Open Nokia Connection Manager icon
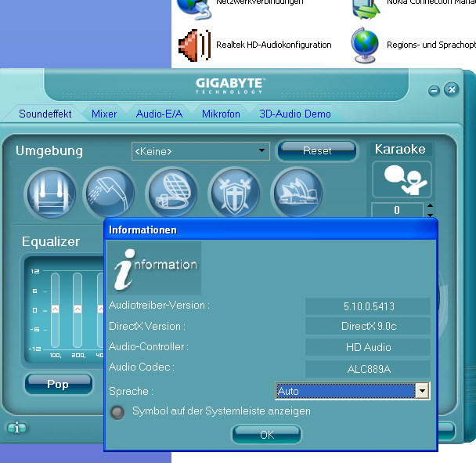 point(366,9)
